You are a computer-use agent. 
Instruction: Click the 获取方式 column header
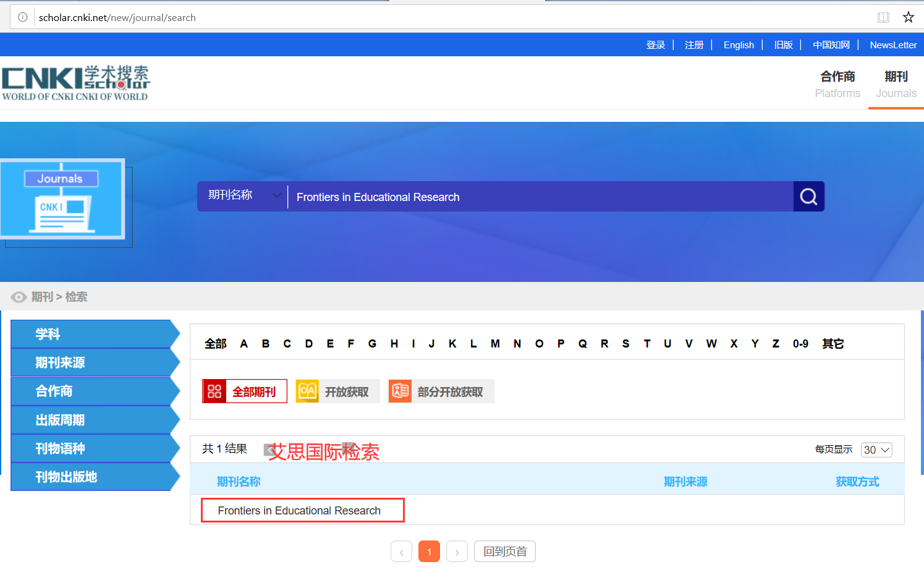(x=857, y=482)
